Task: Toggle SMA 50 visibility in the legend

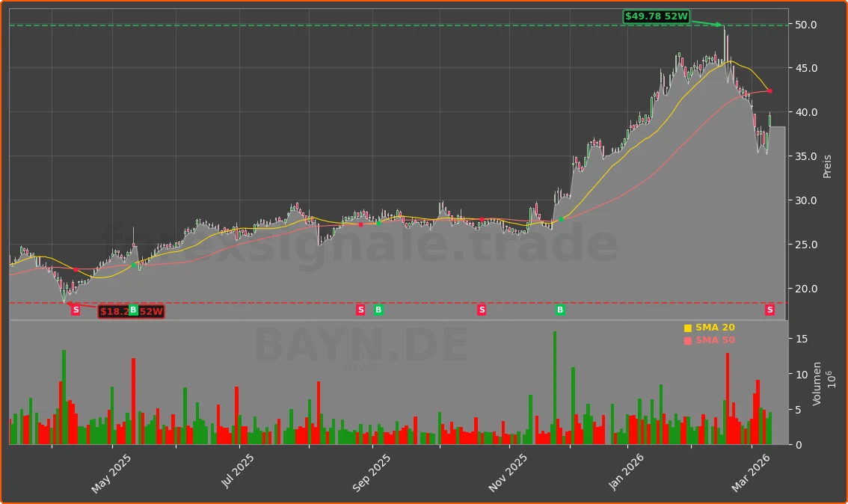Action: 712,339
